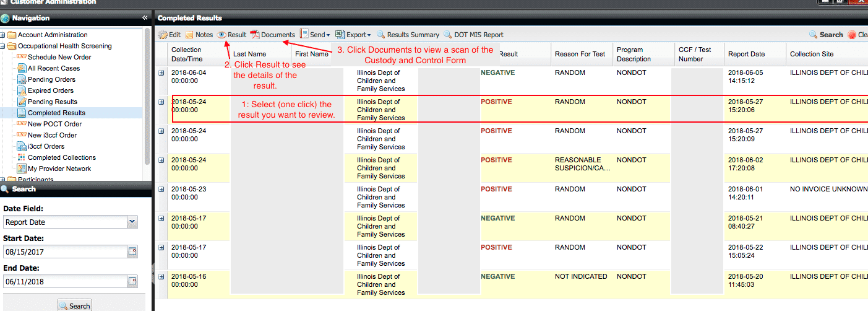Collapse the Navigation panel with double-arrow
This screenshot has height=311, width=868.
[x=145, y=18]
